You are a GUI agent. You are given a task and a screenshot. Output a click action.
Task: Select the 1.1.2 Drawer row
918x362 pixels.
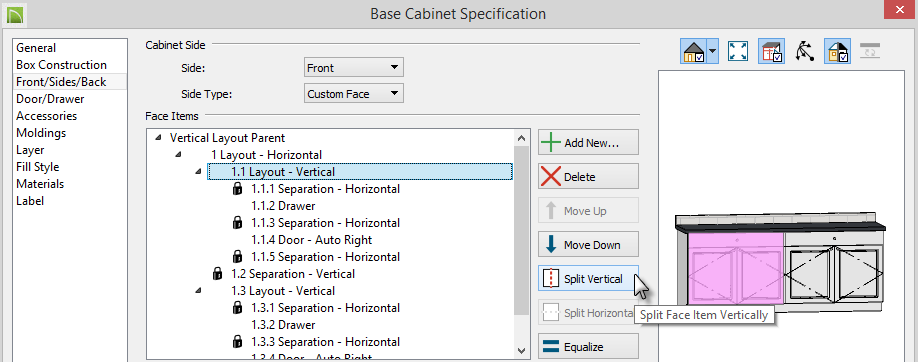(283, 206)
